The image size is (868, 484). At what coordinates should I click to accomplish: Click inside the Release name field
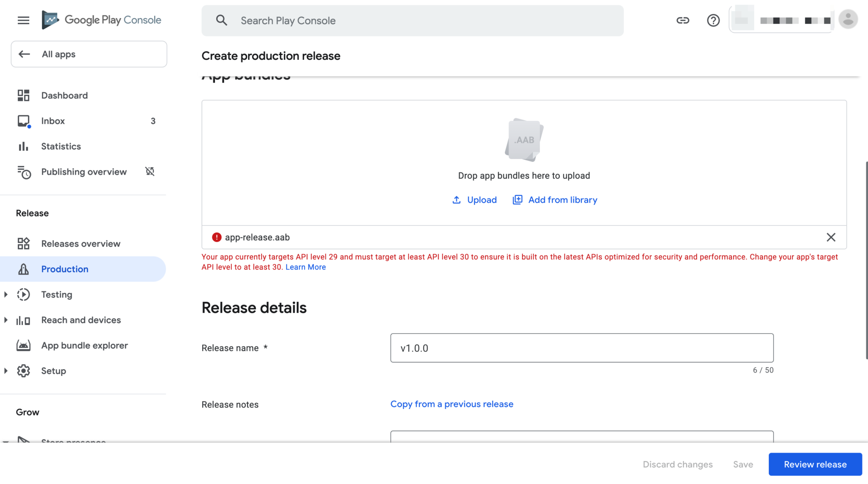[582, 348]
